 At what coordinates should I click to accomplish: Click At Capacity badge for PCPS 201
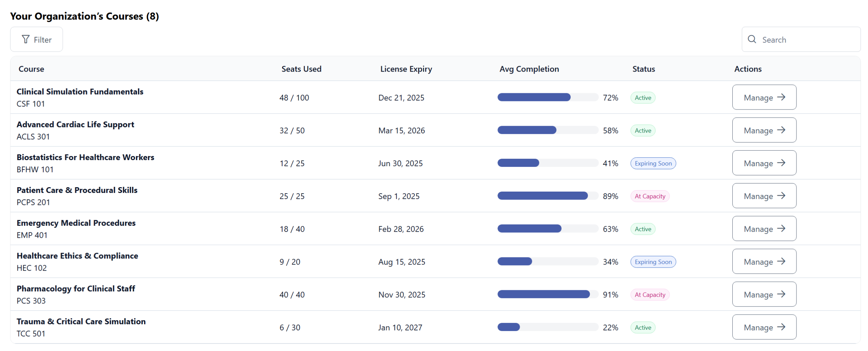pyautogui.click(x=650, y=196)
